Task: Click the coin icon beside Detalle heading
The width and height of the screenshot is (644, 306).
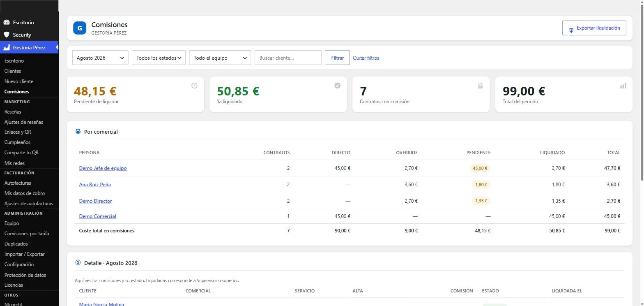Action: click(x=78, y=263)
